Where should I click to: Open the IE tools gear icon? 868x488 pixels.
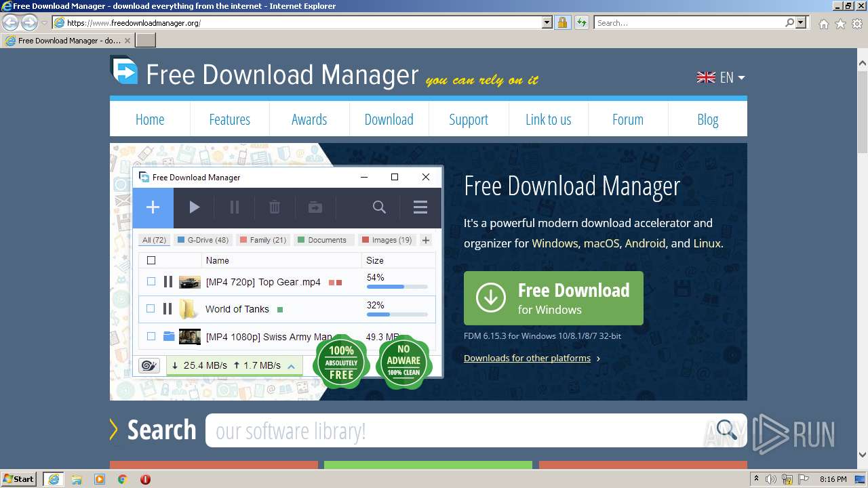coord(856,24)
